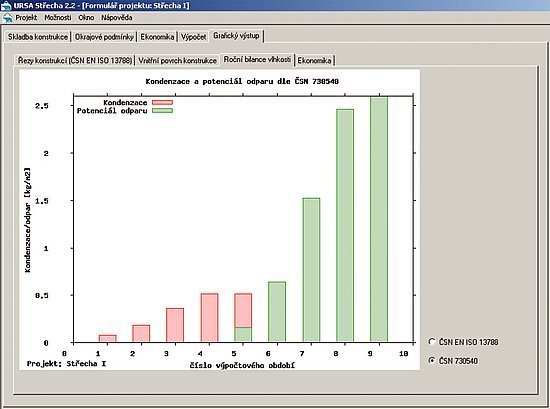This screenshot has height=409, width=550.
Task: Click the pink Kondenzace legend swatch
Action: click(x=162, y=102)
